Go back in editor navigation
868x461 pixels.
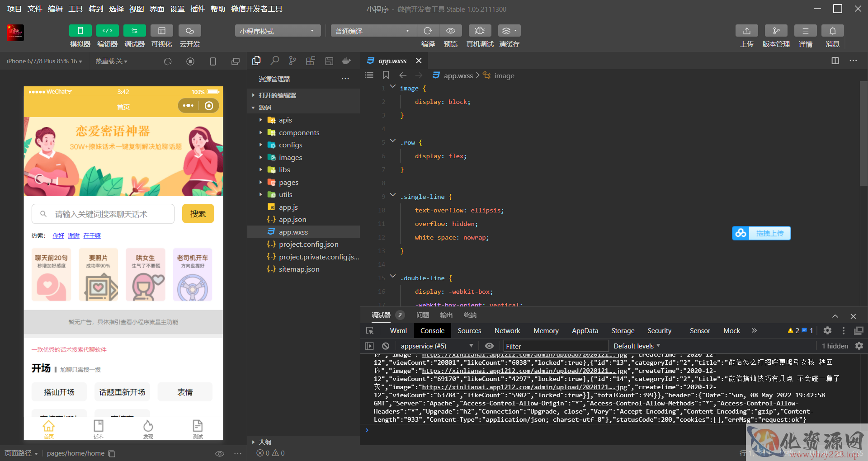click(x=403, y=75)
